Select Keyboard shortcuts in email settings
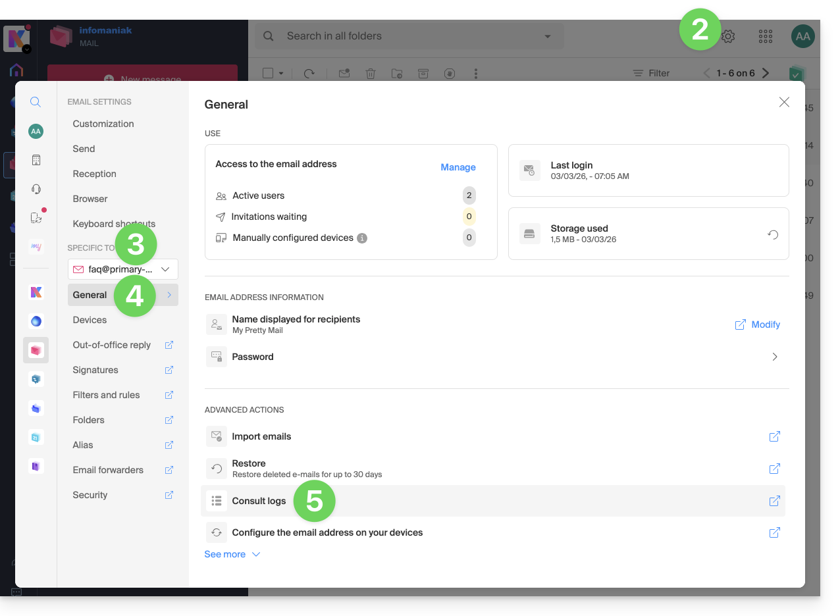Viewport: 840px width, 616px height. tap(114, 224)
